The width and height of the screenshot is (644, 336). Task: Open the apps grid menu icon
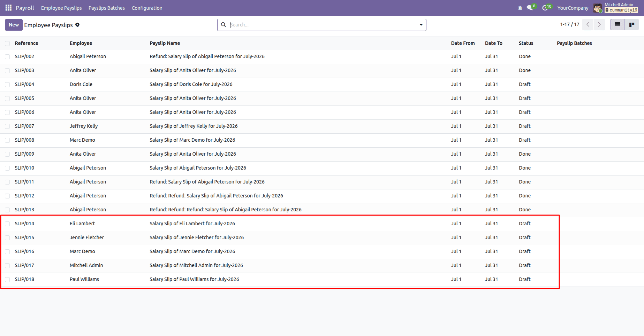point(8,8)
